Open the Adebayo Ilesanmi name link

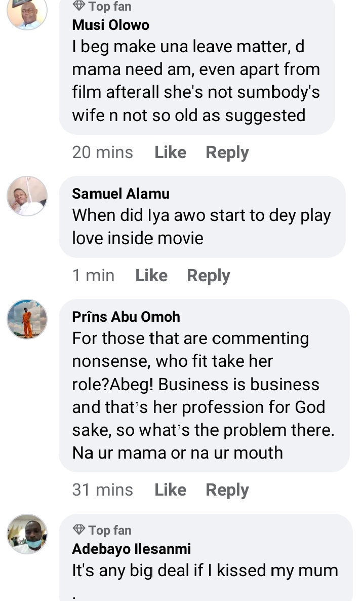pyautogui.click(x=131, y=549)
